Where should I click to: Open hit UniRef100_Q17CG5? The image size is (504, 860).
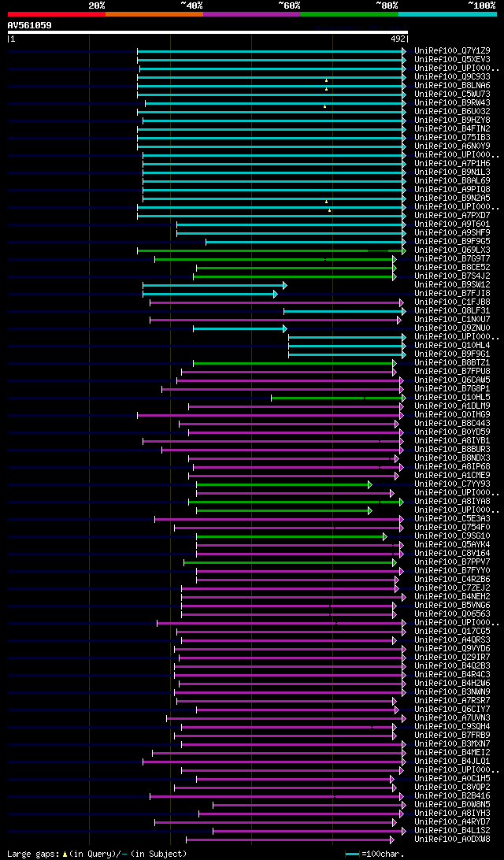click(x=453, y=632)
